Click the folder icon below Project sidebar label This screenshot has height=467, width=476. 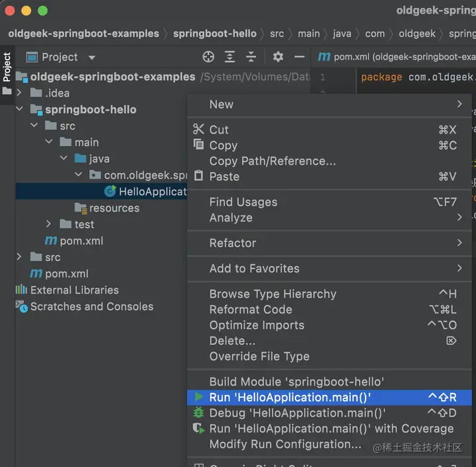7,91
